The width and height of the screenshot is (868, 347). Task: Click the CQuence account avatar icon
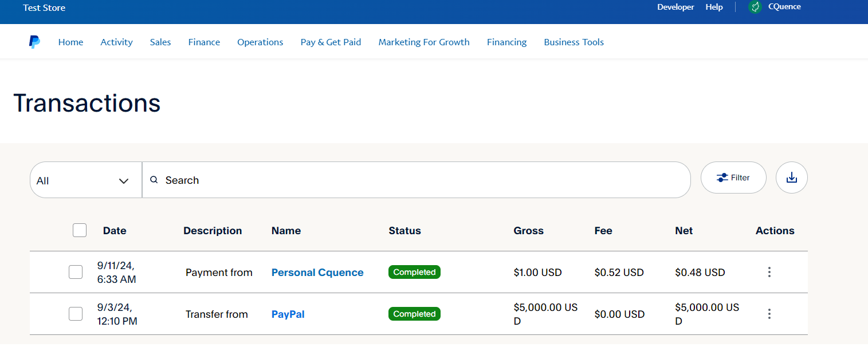click(755, 7)
